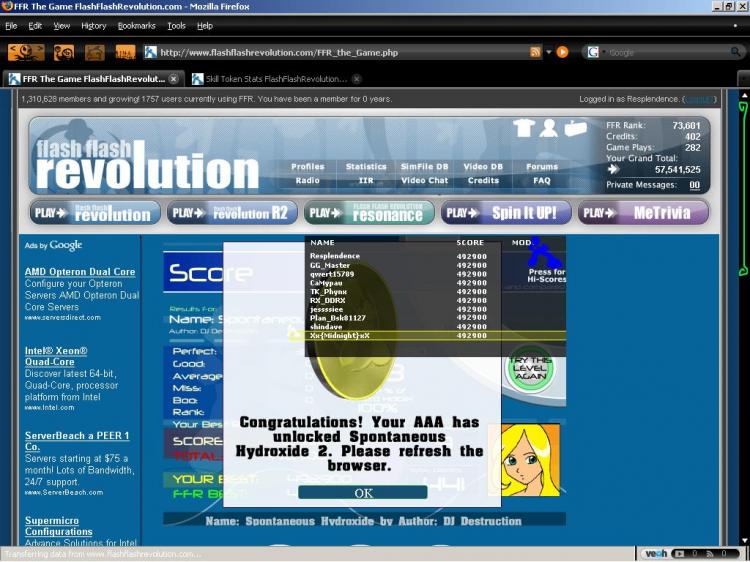Open the AMD Opteron Dual Core ad link

pos(80,272)
